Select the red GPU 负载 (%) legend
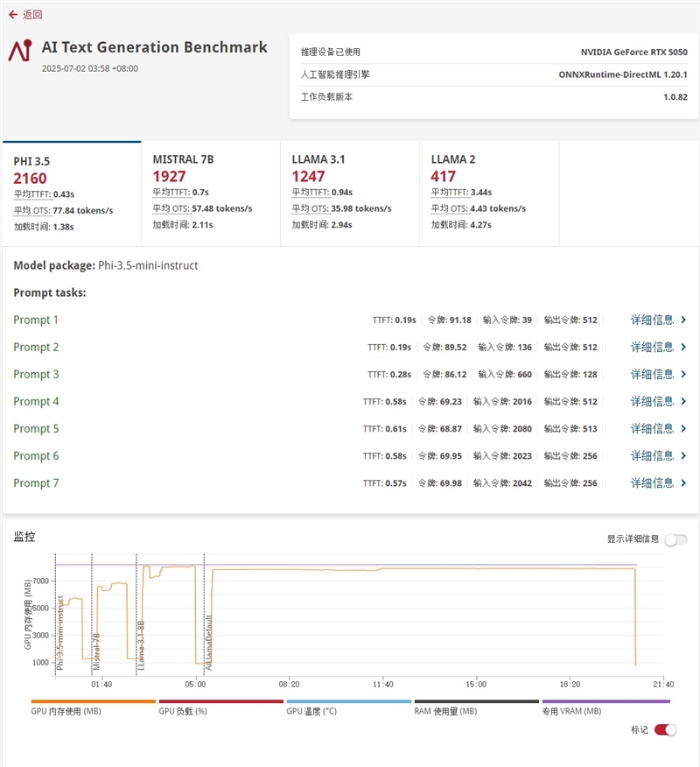 tap(221, 707)
